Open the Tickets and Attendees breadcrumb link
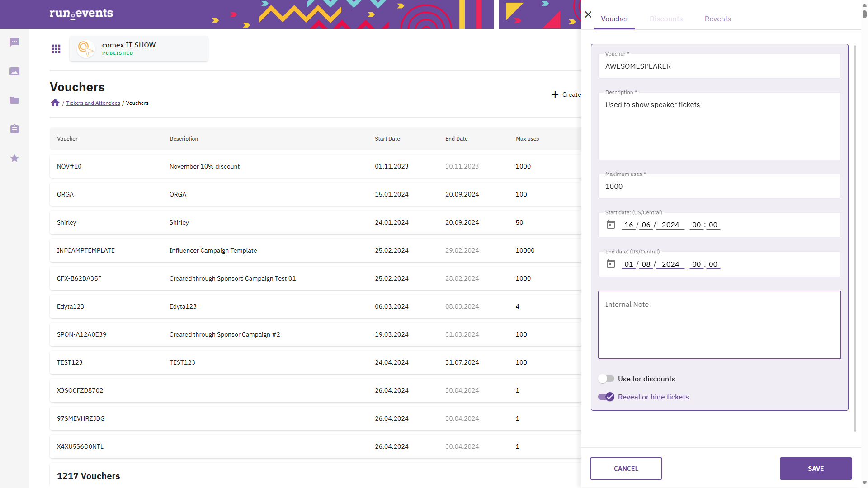The image size is (868, 488). tap(93, 103)
